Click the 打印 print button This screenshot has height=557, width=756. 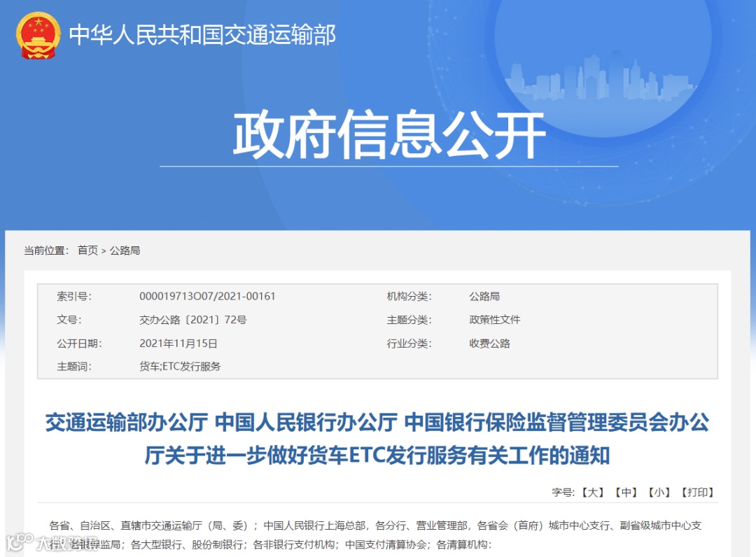(697, 493)
